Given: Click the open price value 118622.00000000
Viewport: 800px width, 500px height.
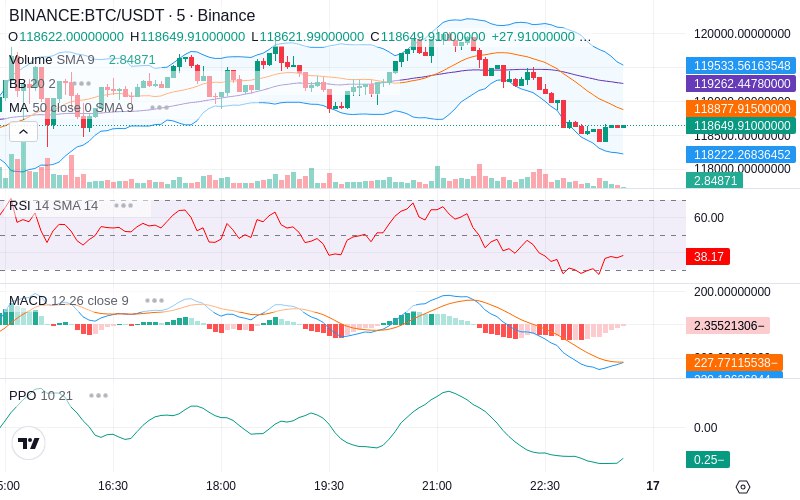Looking at the screenshot, I should (71, 37).
